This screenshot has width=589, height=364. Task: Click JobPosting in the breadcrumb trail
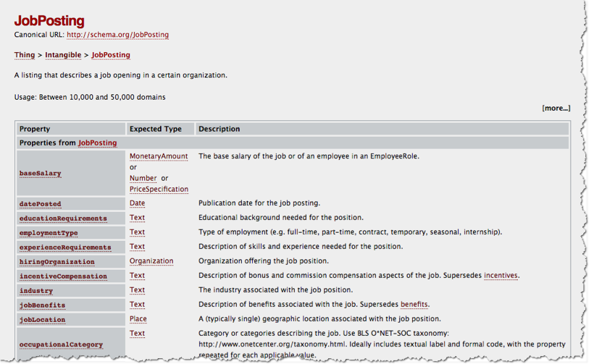[111, 55]
